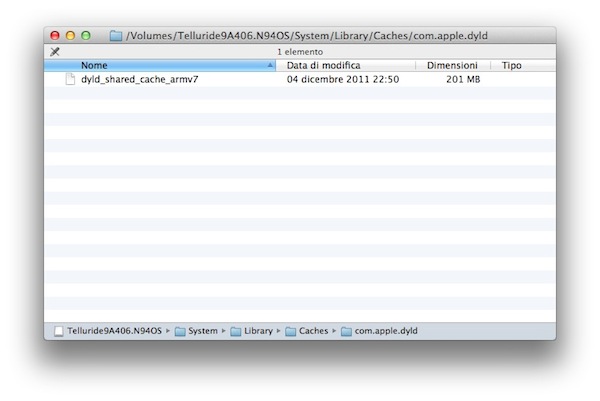
Task: Click the pencil customize toolbar icon
Action: (55, 52)
